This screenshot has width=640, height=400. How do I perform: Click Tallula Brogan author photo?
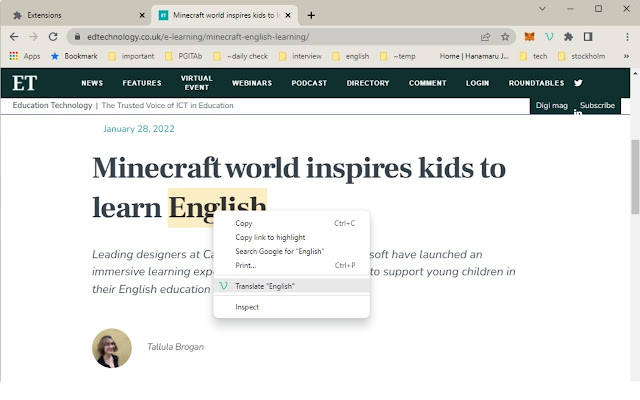coord(112,348)
